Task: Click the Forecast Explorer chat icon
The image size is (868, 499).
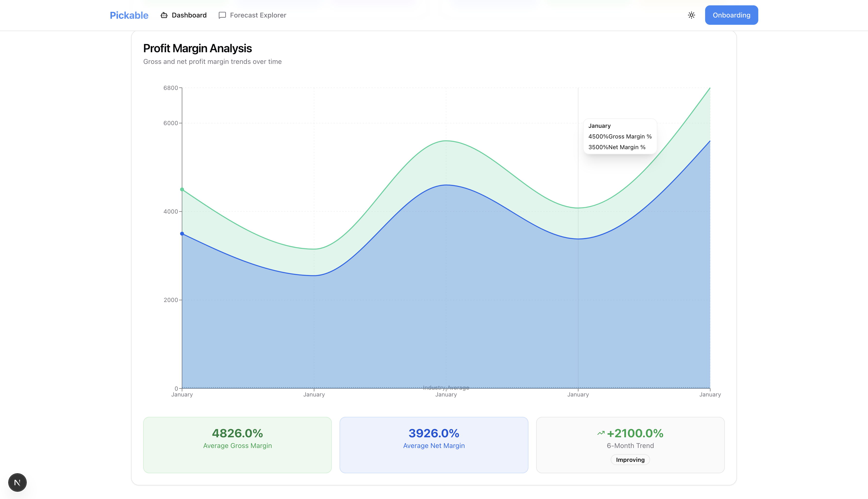Action: point(222,15)
